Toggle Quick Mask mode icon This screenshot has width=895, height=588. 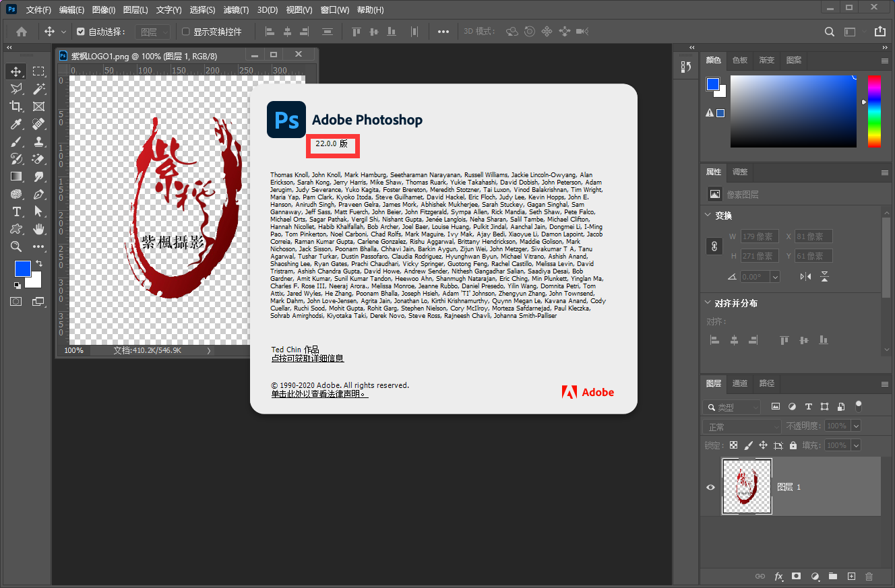click(16, 302)
